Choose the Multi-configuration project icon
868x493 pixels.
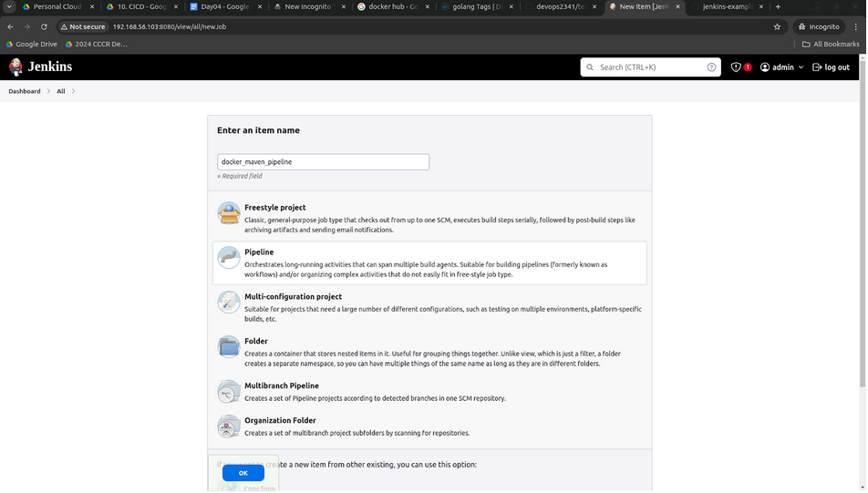pos(229,303)
